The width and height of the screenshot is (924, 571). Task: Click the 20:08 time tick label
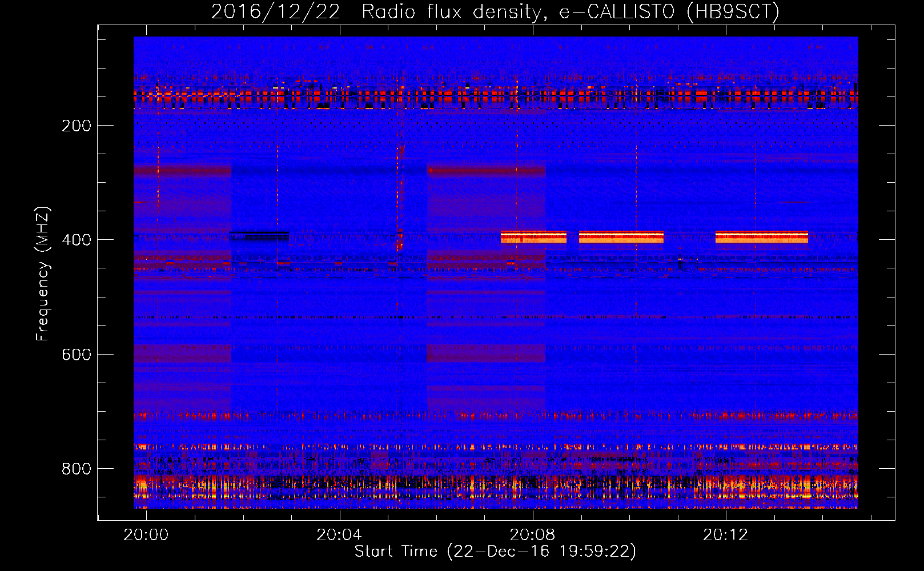532,535
